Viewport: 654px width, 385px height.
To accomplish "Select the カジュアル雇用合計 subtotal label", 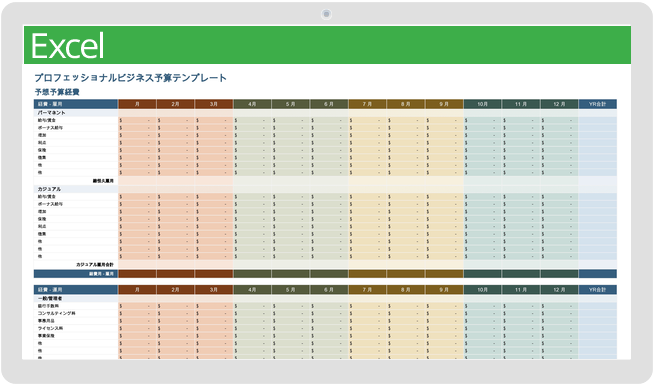I will pos(95,264).
